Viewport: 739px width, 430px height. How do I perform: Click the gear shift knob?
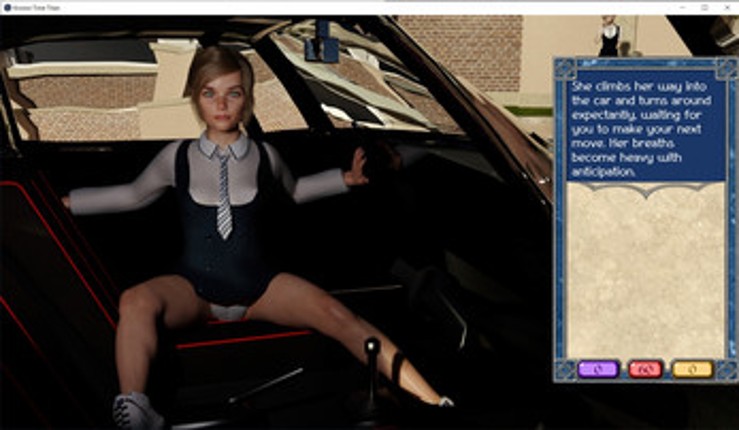click(372, 347)
